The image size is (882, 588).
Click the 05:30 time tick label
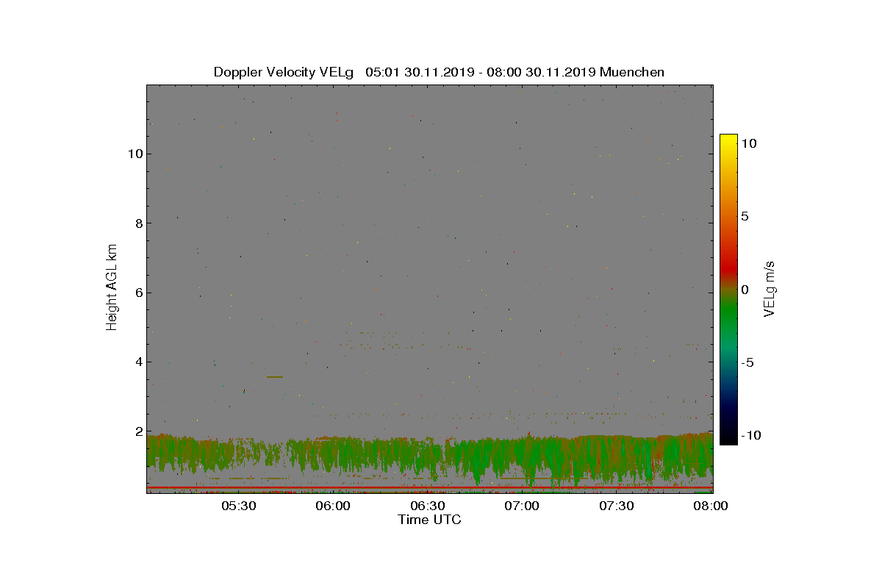pyautogui.click(x=239, y=506)
